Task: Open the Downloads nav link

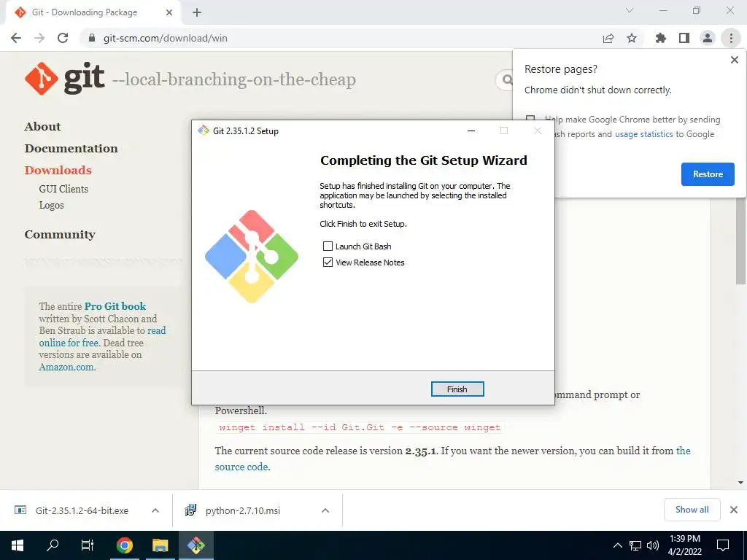Action: [58, 171]
